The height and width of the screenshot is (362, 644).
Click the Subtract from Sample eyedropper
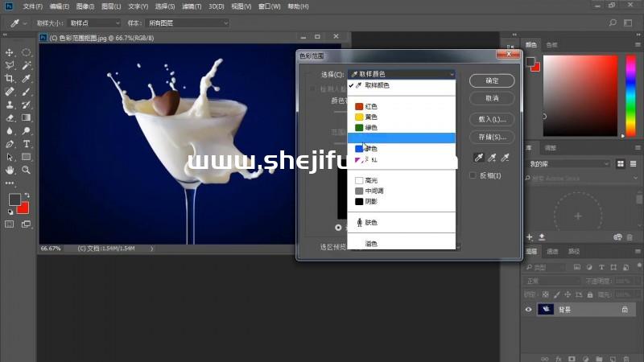tap(506, 158)
